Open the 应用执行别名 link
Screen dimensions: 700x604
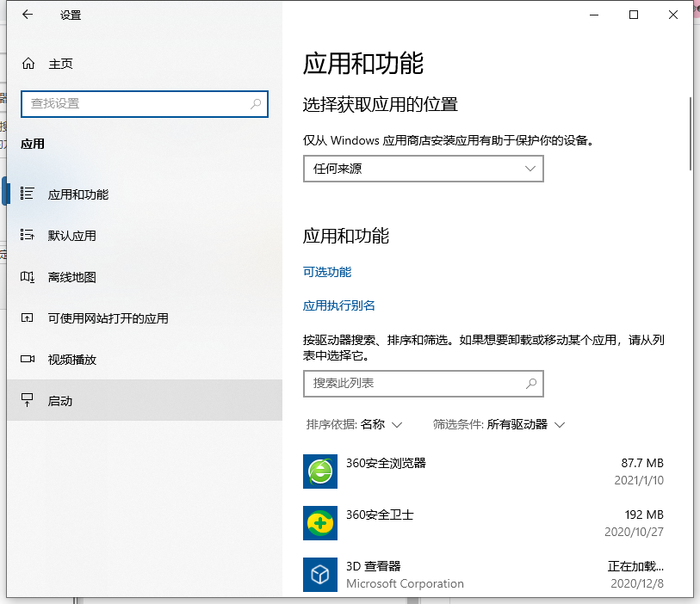point(339,305)
